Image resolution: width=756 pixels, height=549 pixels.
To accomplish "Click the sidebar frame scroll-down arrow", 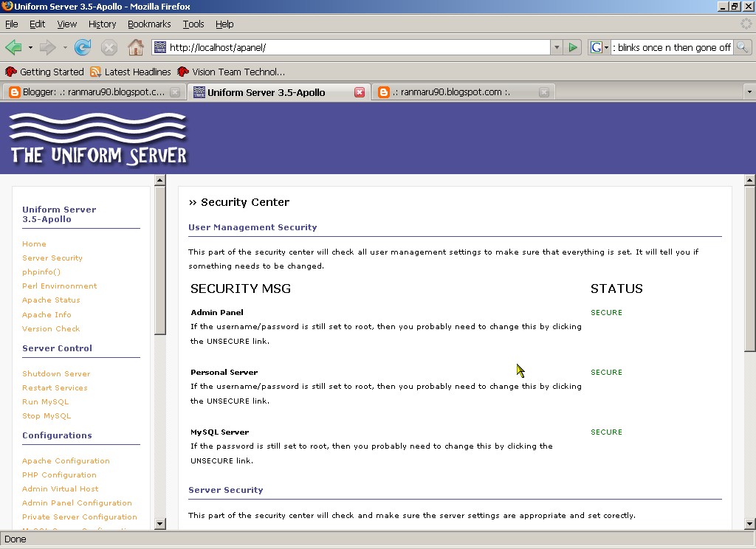I will click(159, 523).
